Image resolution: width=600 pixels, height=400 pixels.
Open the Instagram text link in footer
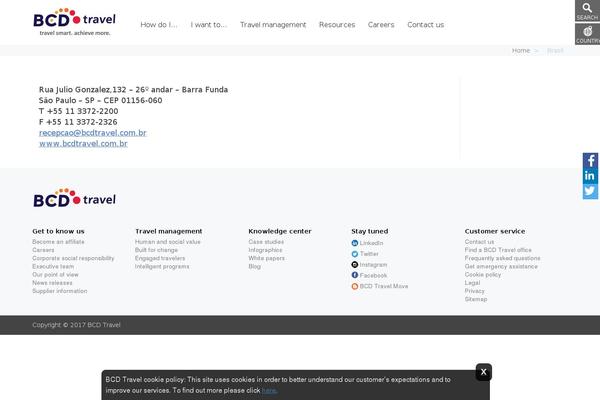(373, 264)
